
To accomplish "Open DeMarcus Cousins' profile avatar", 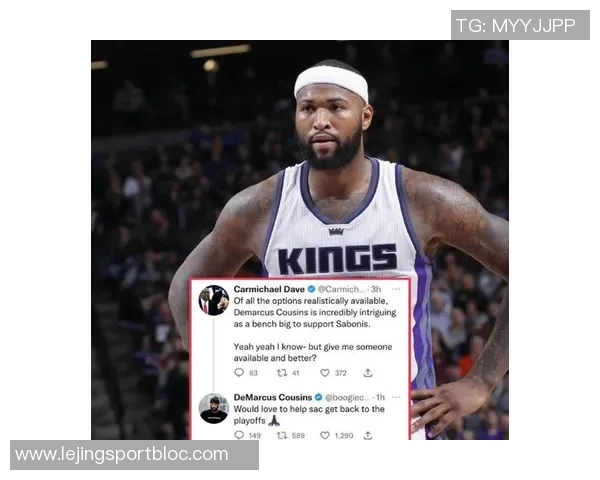I will [x=214, y=408].
